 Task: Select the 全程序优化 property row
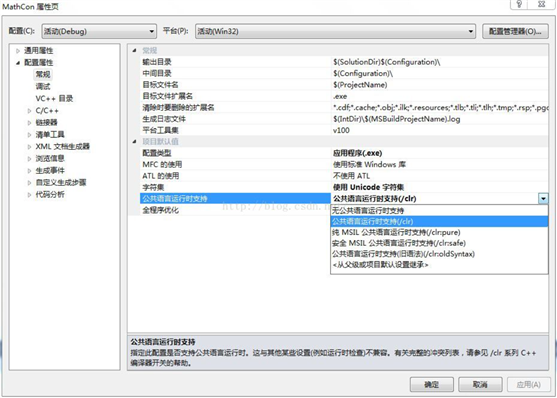coord(235,210)
